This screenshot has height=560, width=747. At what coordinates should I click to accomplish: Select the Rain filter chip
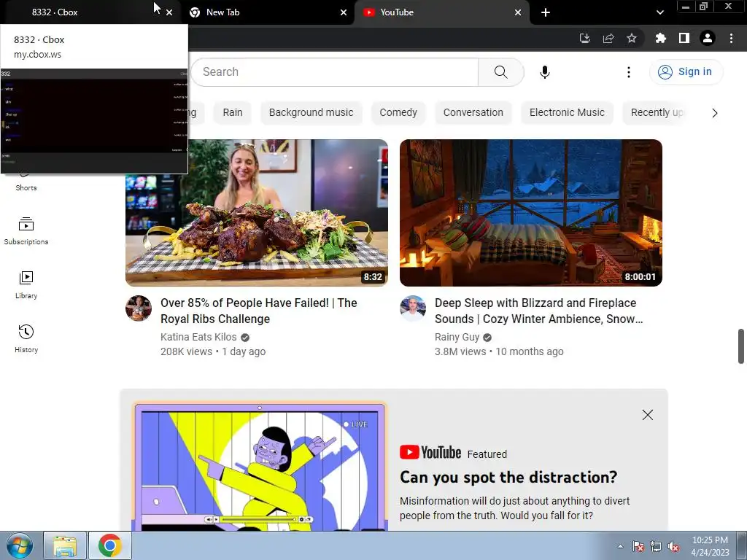click(233, 112)
